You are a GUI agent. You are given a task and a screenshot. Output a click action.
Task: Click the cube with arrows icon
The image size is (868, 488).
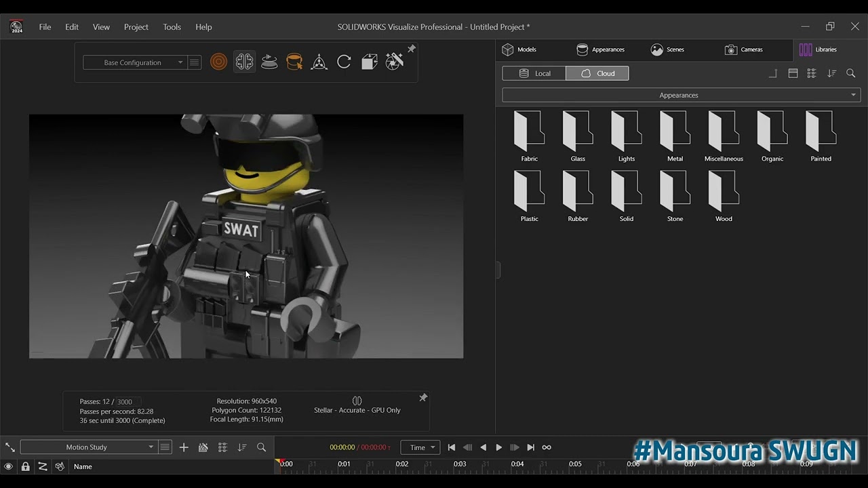tap(369, 62)
